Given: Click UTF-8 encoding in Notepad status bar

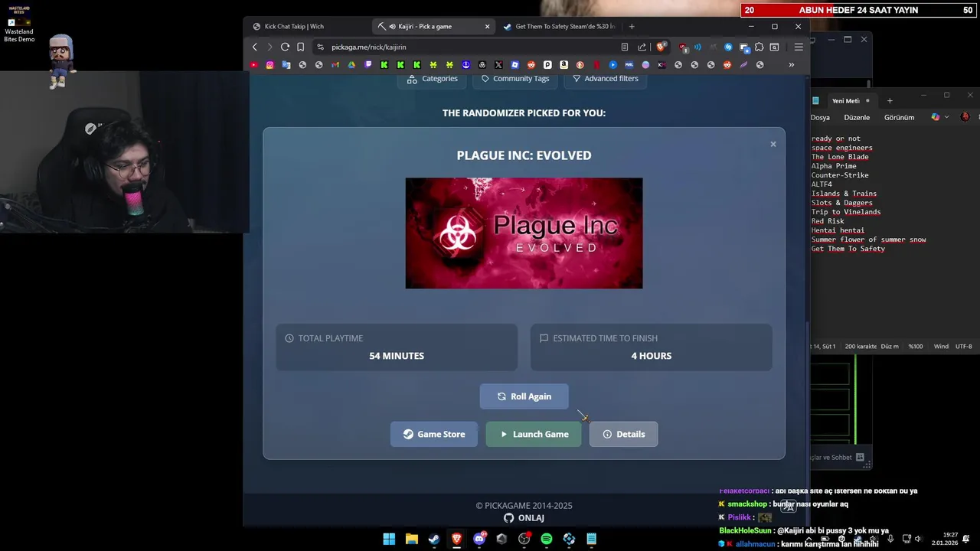Looking at the screenshot, I should pyautogui.click(x=963, y=347).
